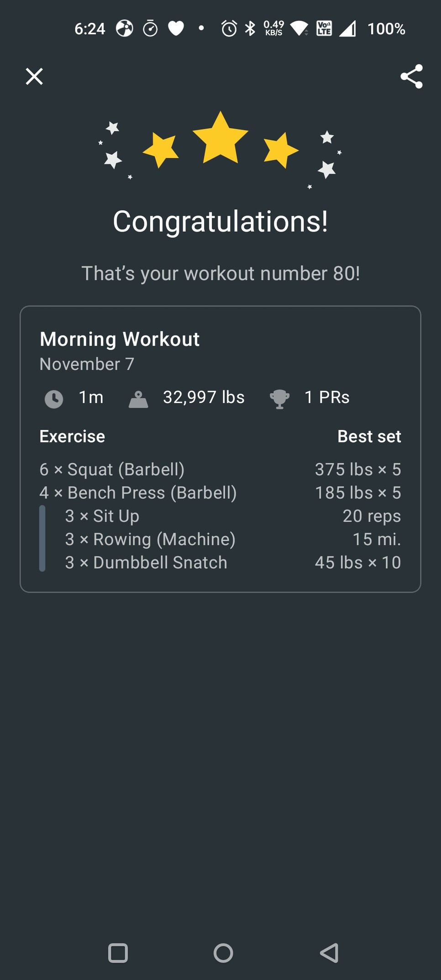Tap the alarm icon in status bar
441x980 pixels.
click(x=229, y=29)
